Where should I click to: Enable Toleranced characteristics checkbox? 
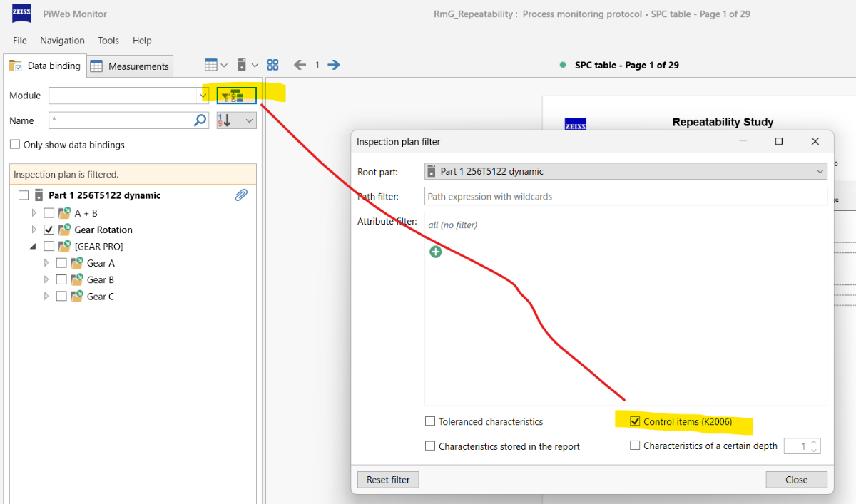(430, 422)
